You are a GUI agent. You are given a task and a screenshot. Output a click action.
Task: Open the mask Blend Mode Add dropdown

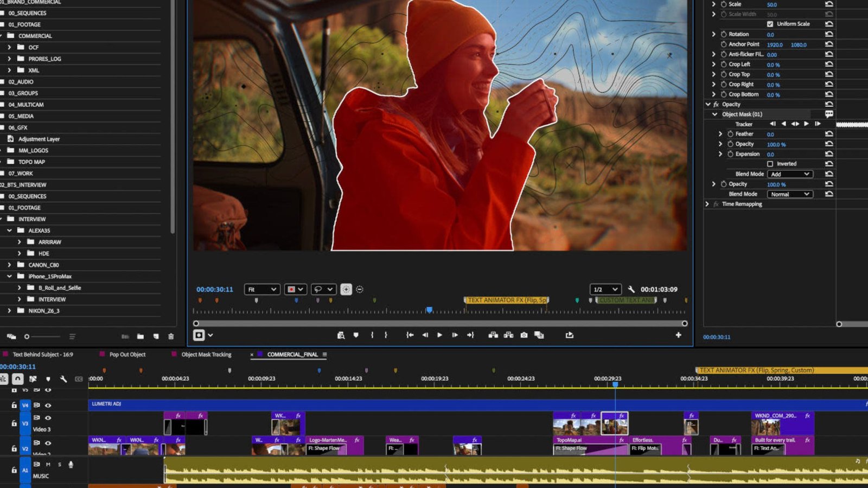[790, 174]
